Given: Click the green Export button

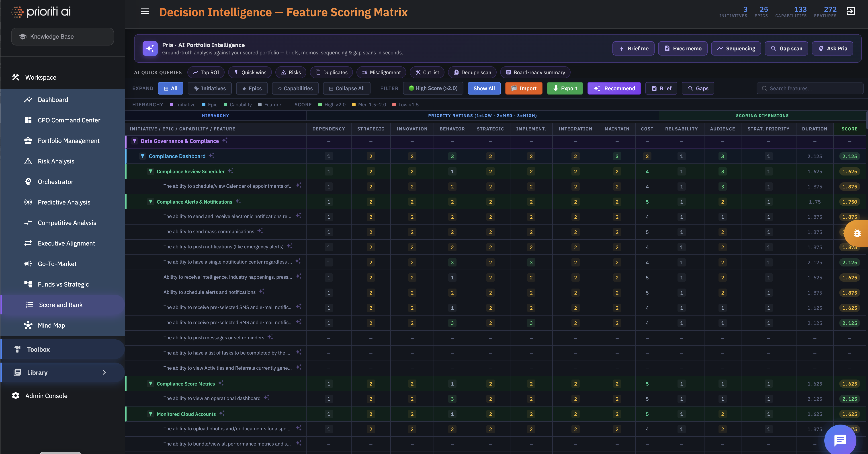Looking at the screenshot, I should (x=565, y=88).
